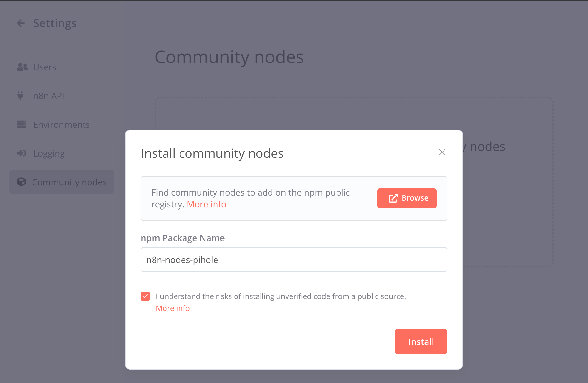Click the back arrow beside Settings
Viewport: 588px width, 383px height.
tap(21, 23)
